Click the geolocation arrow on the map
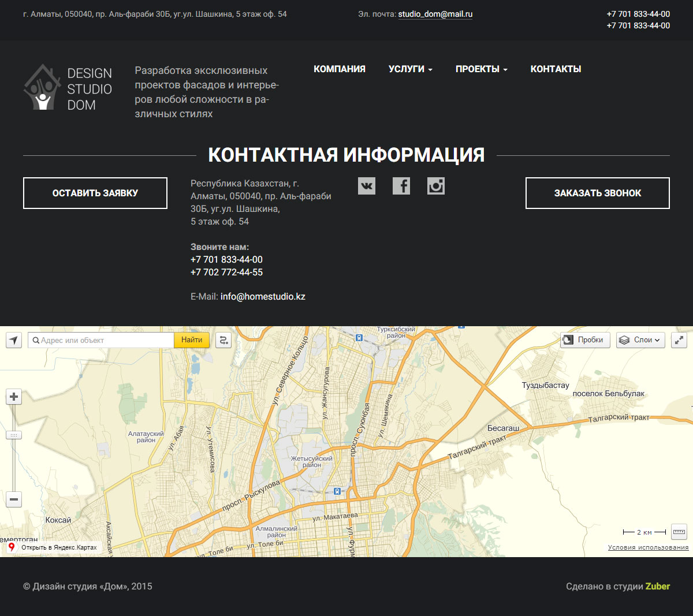This screenshot has height=616, width=693. tap(13, 340)
